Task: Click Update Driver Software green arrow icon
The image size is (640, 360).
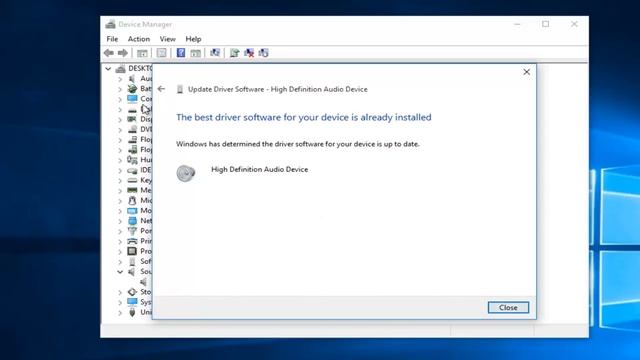Action: (234, 53)
